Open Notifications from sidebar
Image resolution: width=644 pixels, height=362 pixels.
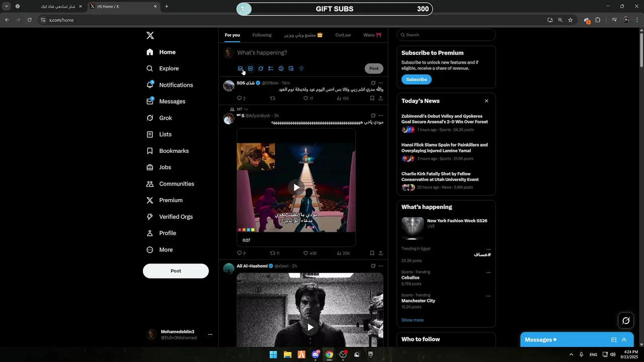coord(171,85)
